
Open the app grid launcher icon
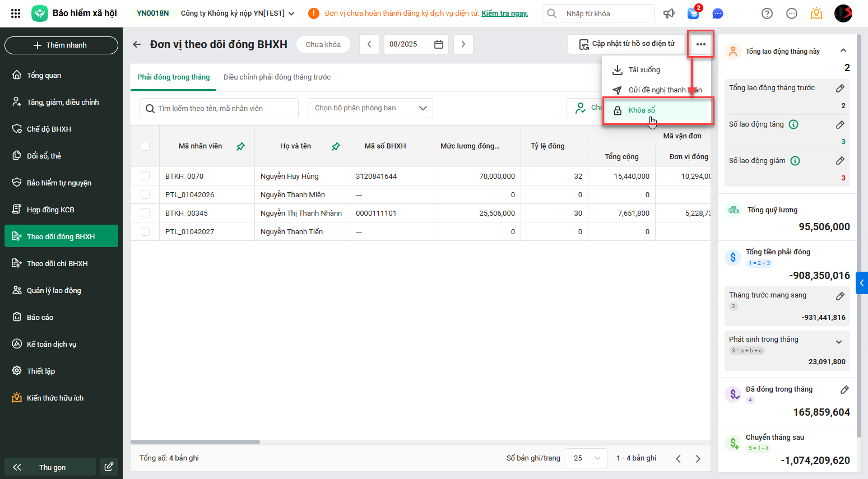[16, 13]
